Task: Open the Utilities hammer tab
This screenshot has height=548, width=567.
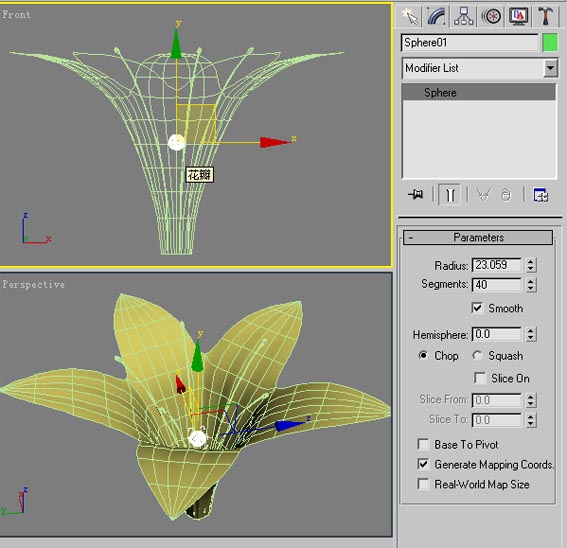Action: (545, 16)
